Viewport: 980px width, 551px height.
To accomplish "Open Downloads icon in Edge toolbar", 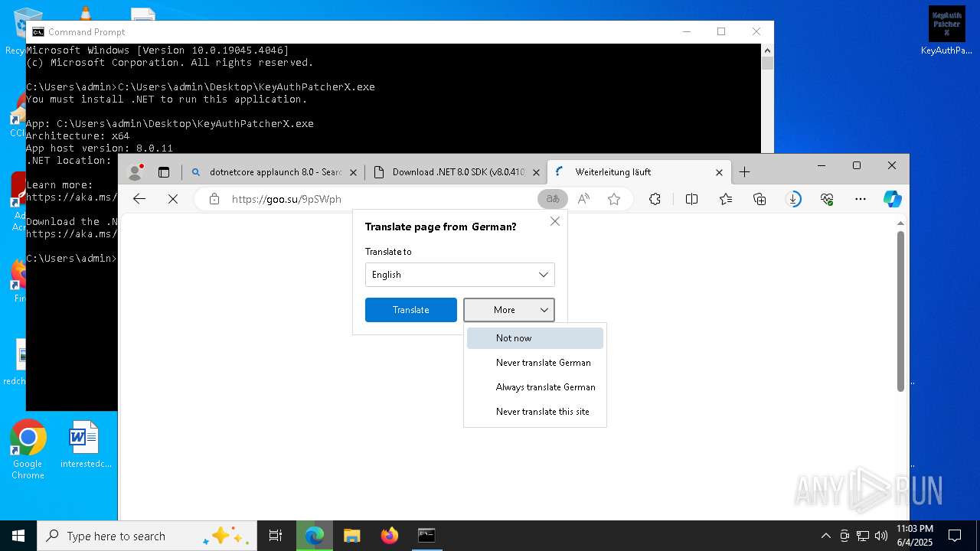I will click(x=793, y=199).
